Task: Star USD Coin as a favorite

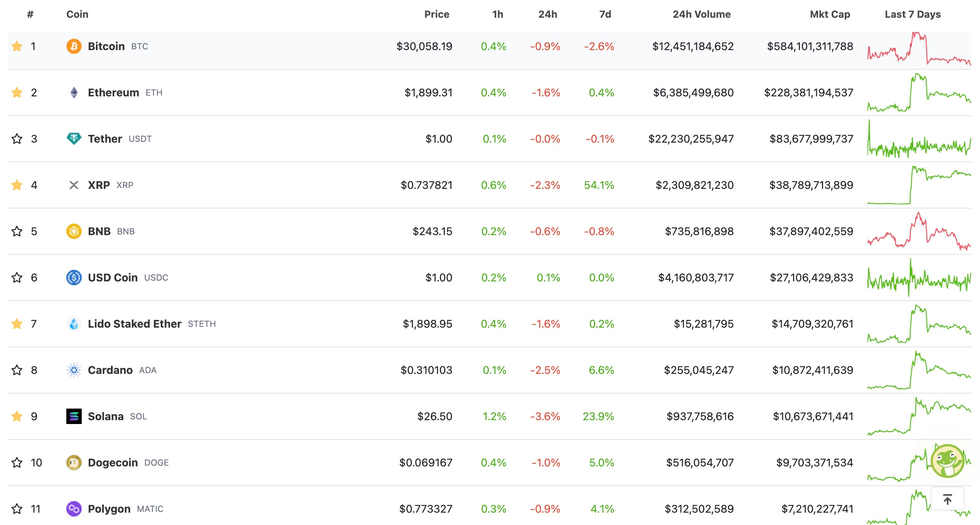Action: 17,278
